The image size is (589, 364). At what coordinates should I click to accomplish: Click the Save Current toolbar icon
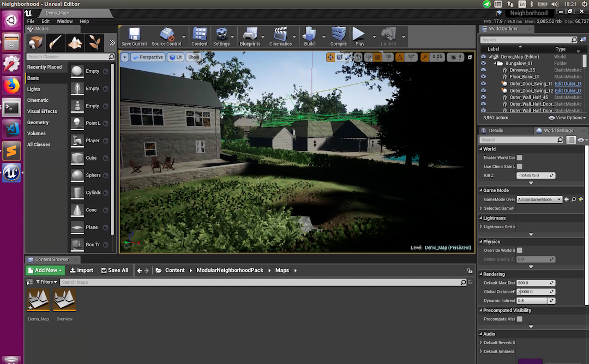pyautogui.click(x=134, y=35)
